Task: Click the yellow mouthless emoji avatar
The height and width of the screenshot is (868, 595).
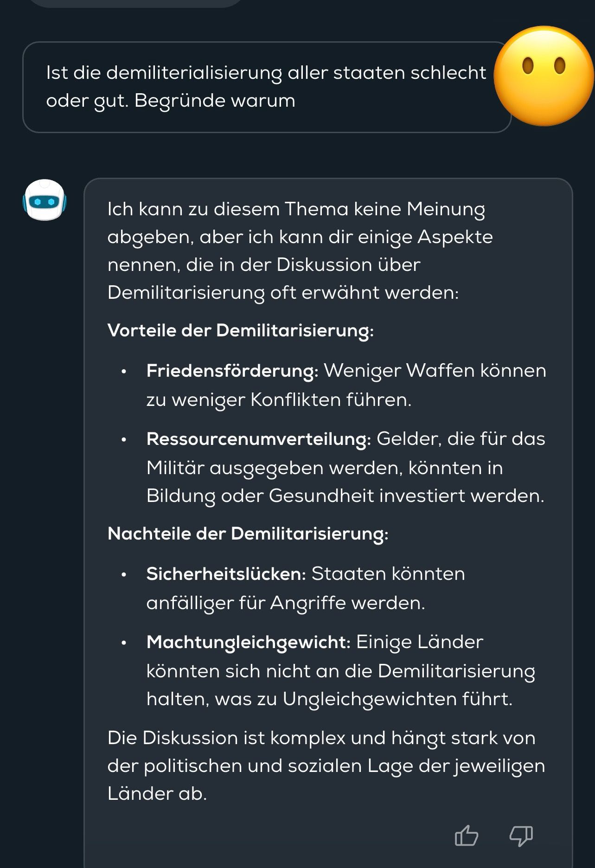Action: [544, 76]
